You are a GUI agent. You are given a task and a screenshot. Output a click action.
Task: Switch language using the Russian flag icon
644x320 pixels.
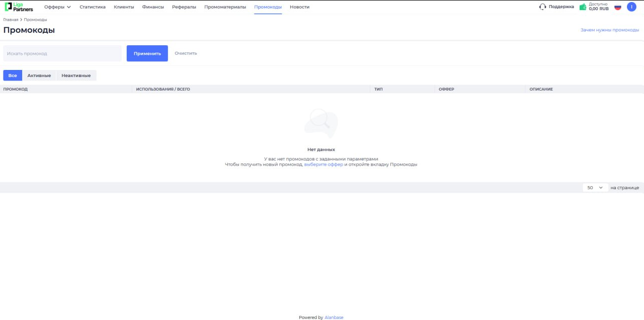coord(618,7)
